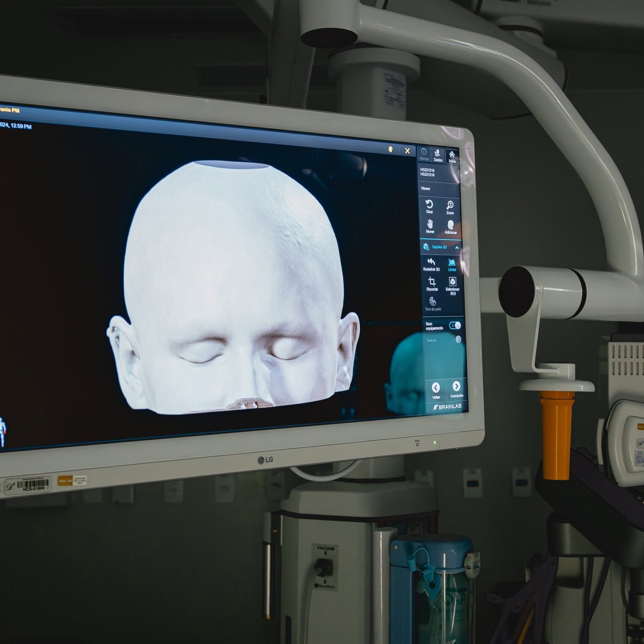Reset view with Redefinir 3D
Screen dimensions: 644x644
coord(431,264)
